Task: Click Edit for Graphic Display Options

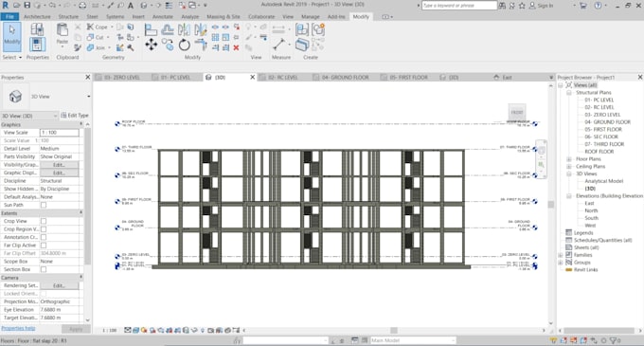Action: [59, 173]
